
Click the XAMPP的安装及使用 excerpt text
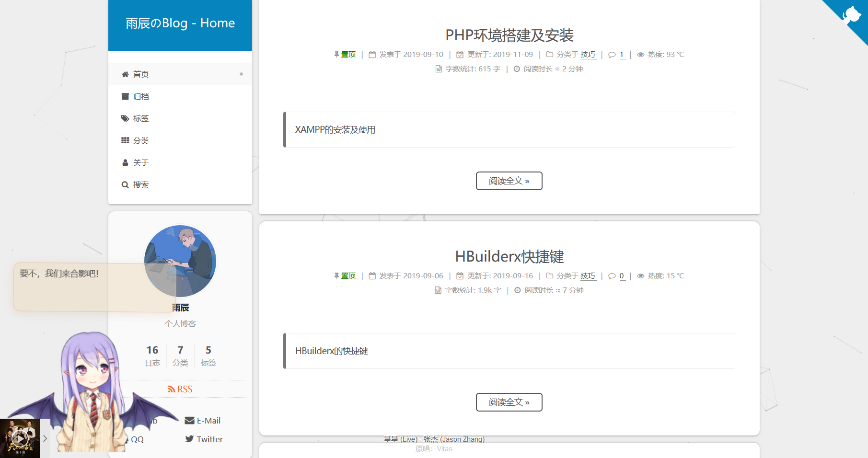pos(335,130)
